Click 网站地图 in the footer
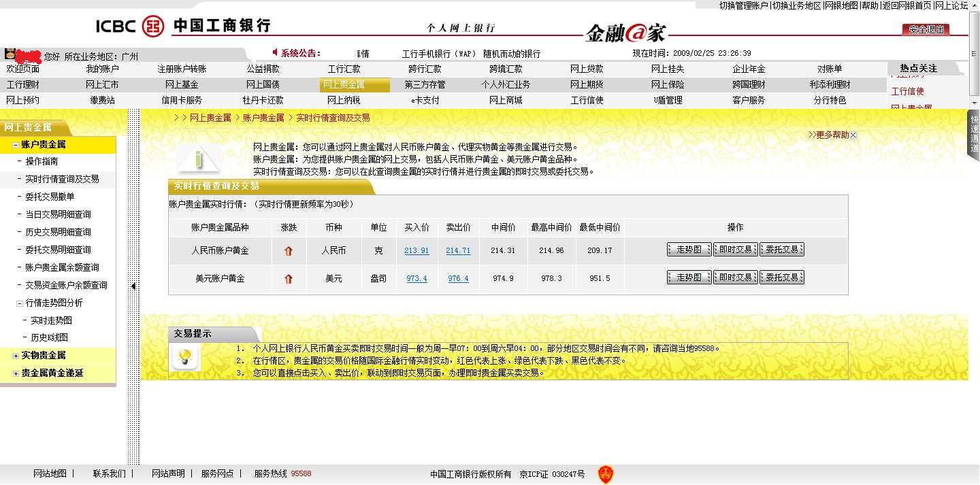980x485 pixels. pos(50,474)
